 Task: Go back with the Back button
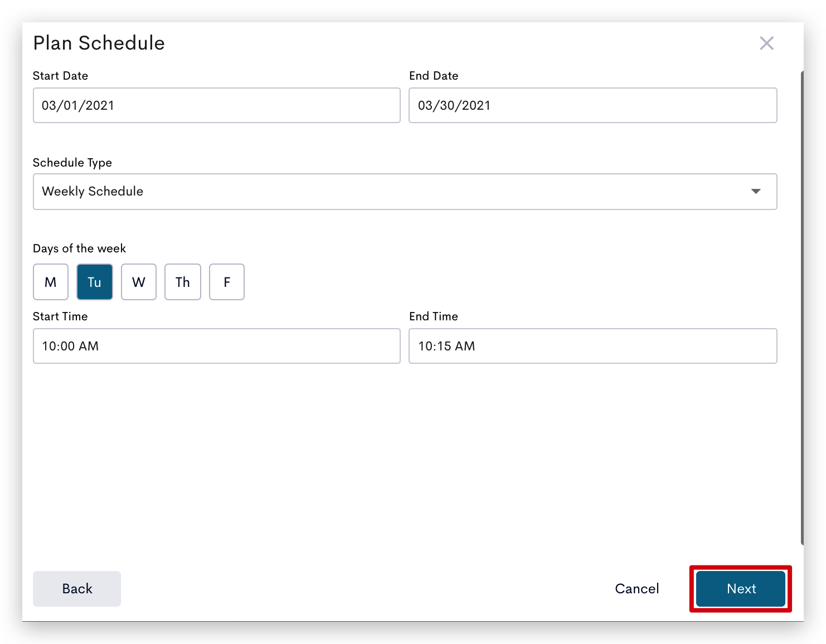coord(77,589)
